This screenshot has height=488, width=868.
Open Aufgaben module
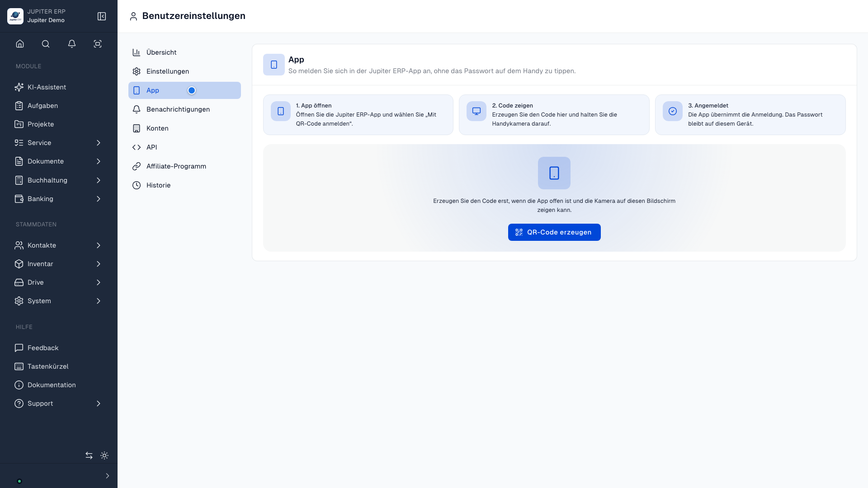[x=59, y=106]
